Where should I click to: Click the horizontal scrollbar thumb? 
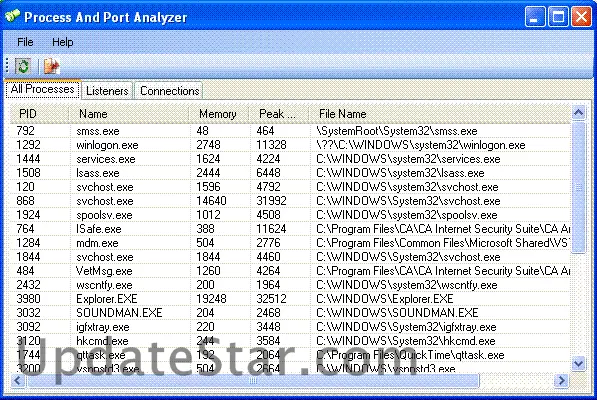(253, 380)
